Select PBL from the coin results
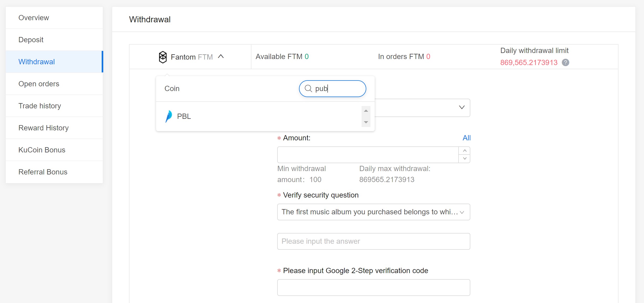Viewport: 644px width, 303px height. 184,116
